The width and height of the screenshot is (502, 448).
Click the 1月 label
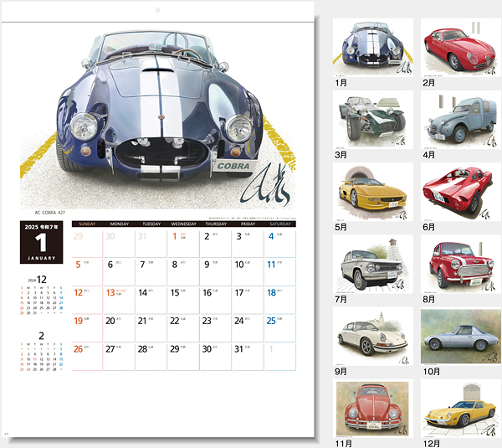(341, 83)
